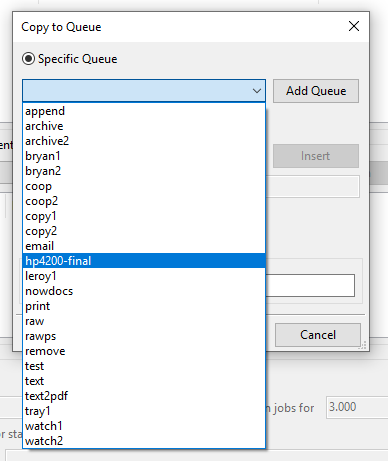This screenshot has width=388, height=461.
Task: Click the Cancel button
Action: (318, 335)
